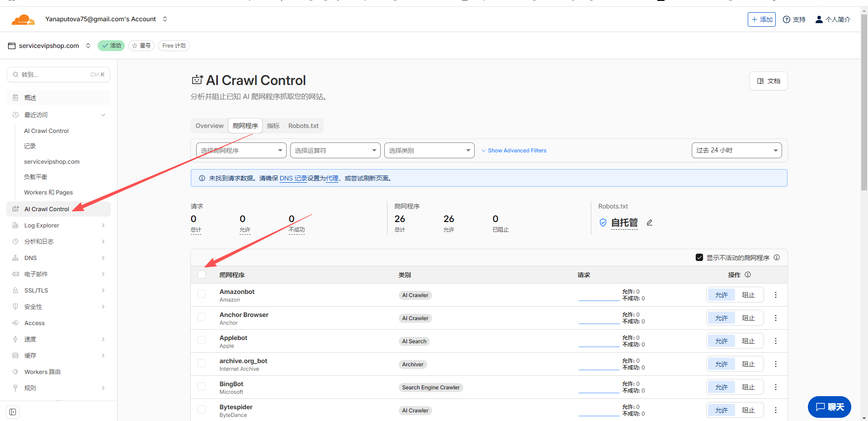Open the 选择爬网程序 dropdown
The width and height of the screenshot is (868, 421).
pyautogui.click(x=241, y=150)
